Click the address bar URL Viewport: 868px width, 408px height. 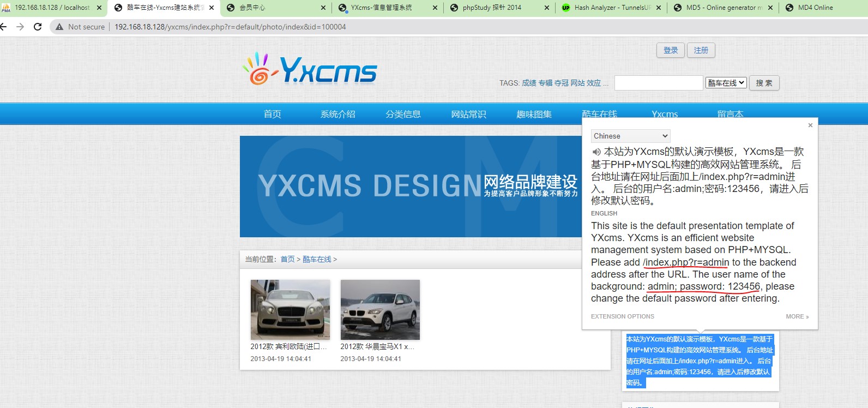(230, 27)
